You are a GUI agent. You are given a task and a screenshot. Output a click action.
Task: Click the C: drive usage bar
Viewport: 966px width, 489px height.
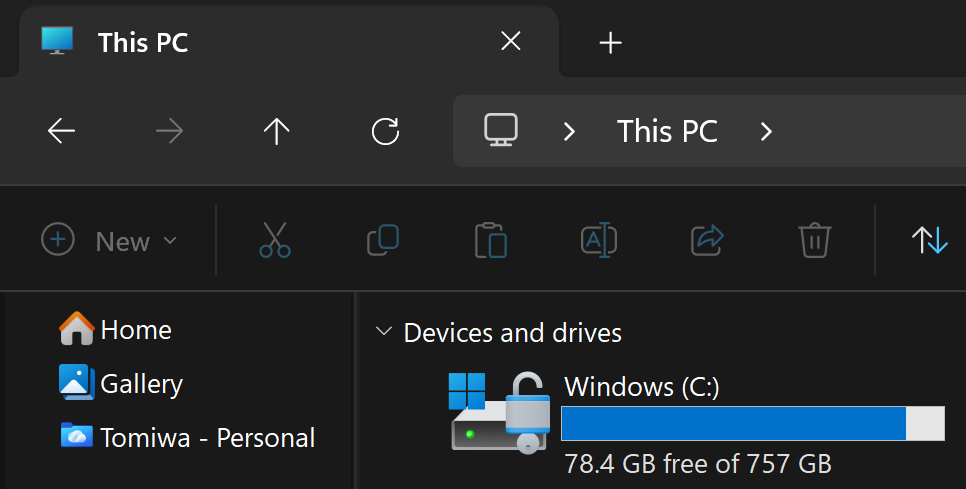[753, 424]
